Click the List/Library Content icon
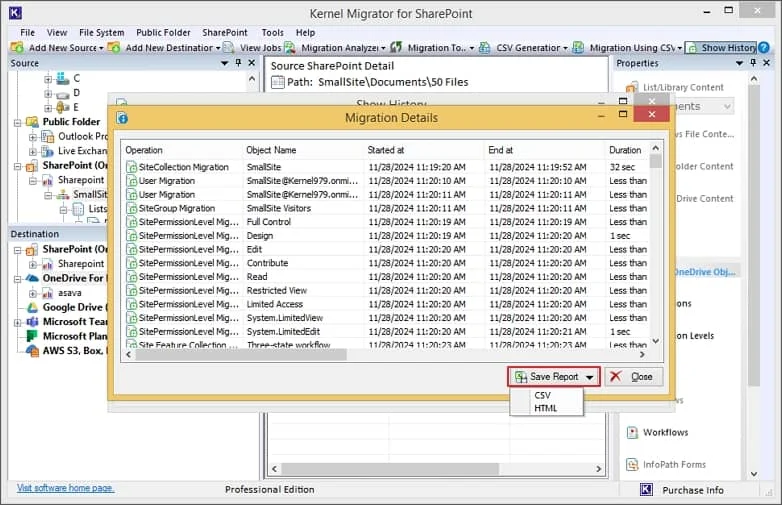 [x=631, y=87]
